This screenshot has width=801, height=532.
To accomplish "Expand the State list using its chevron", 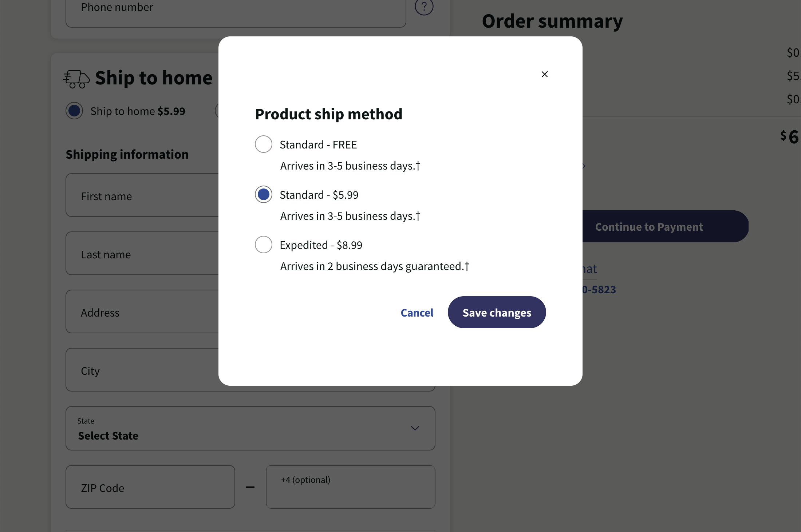I will (415, 428).
